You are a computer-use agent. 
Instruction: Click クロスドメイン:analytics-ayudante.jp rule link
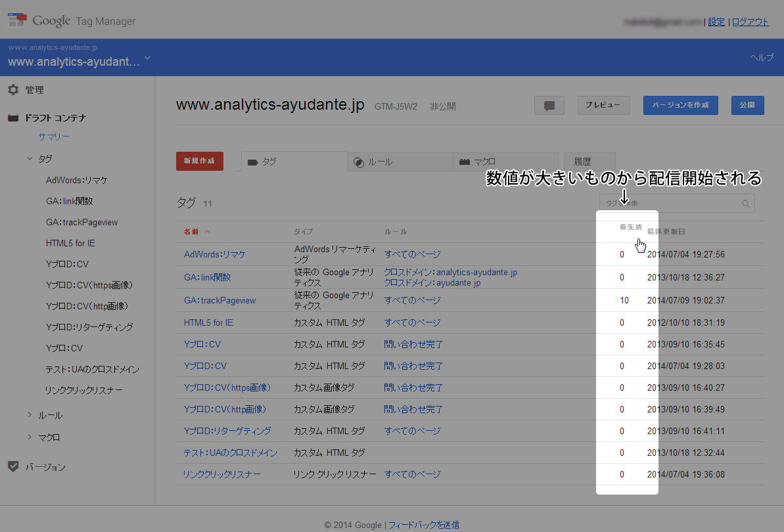tap(451, 273)
